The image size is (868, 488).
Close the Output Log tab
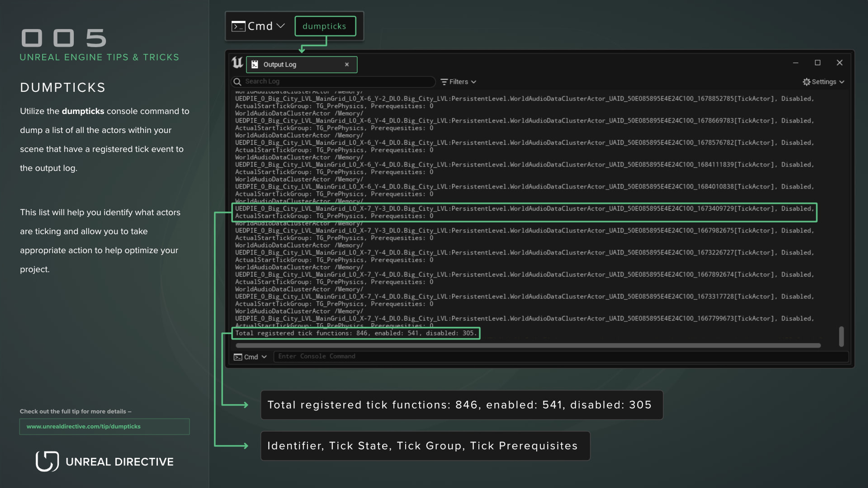click(x=347, y=64)
